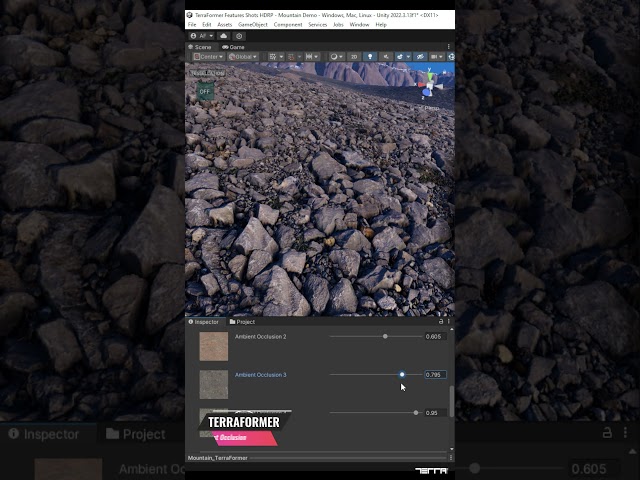Toggle 2D view mode

point(354,57)
